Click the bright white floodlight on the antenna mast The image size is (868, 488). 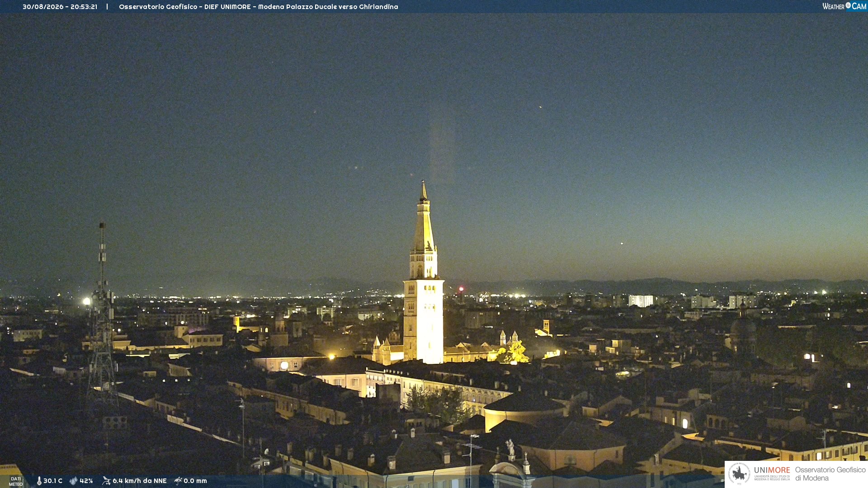(x=86, y=301)
